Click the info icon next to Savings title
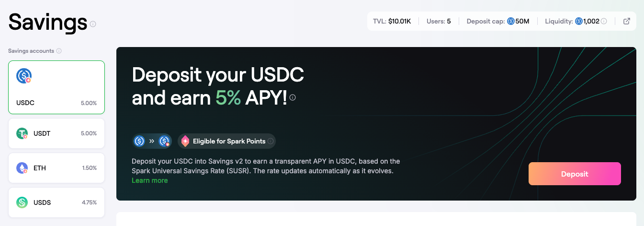 93,24
